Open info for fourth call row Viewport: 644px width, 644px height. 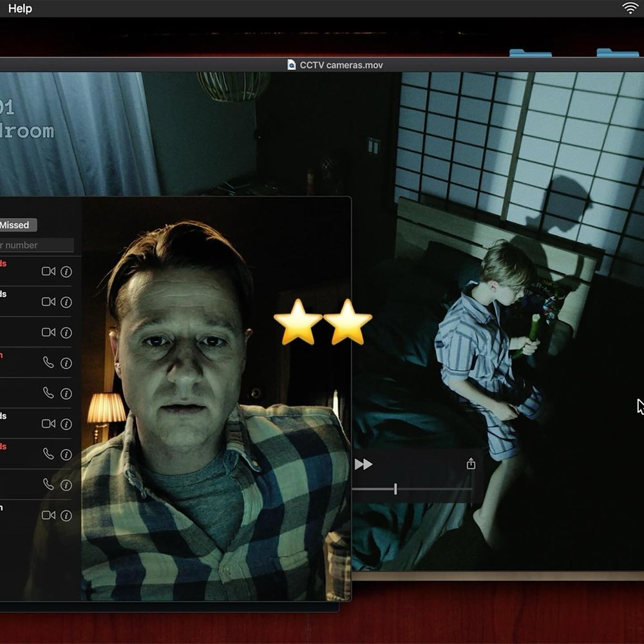[66, 363]
